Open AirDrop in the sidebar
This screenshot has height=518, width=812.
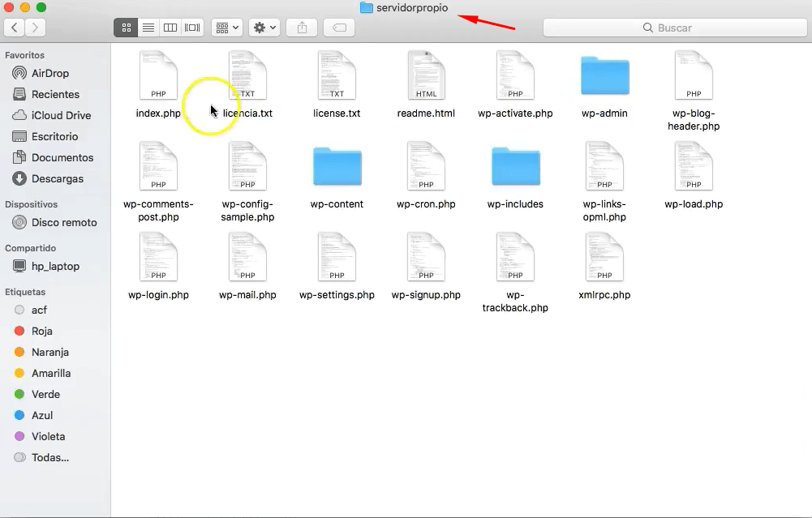[x=49, y=74]
